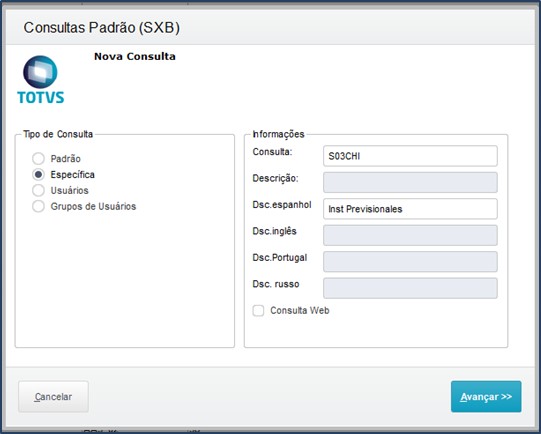Focus the Descrição input field
The width and height of the screenshot is (541, 434).
point(410,182)
